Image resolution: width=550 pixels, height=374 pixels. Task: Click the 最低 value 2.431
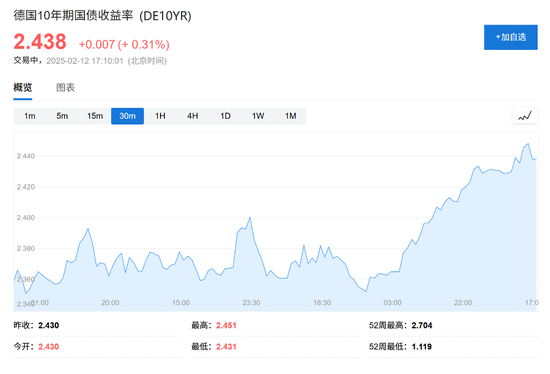226,347
